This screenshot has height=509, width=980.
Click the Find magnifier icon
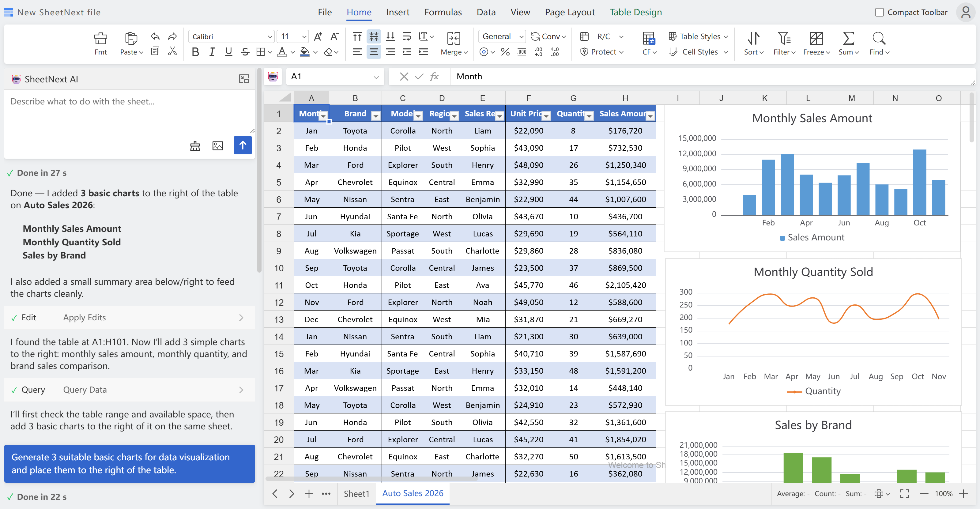(878, 38)
